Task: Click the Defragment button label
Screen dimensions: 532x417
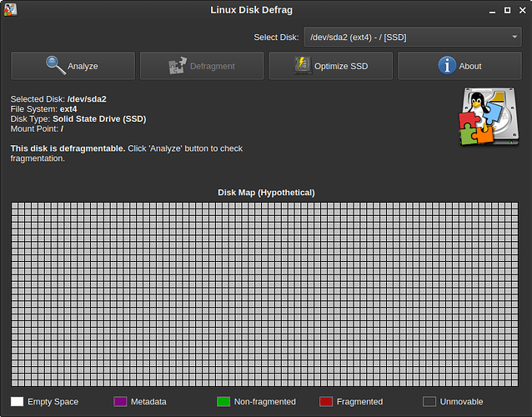Action: coord(213,66)
